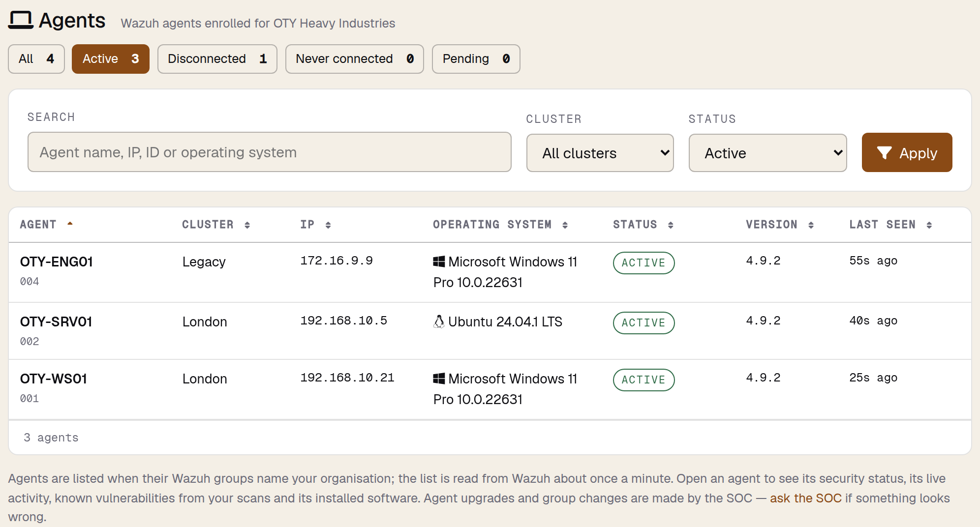
Task: Open the Never connected 0 tab
Action: [355, 59]
